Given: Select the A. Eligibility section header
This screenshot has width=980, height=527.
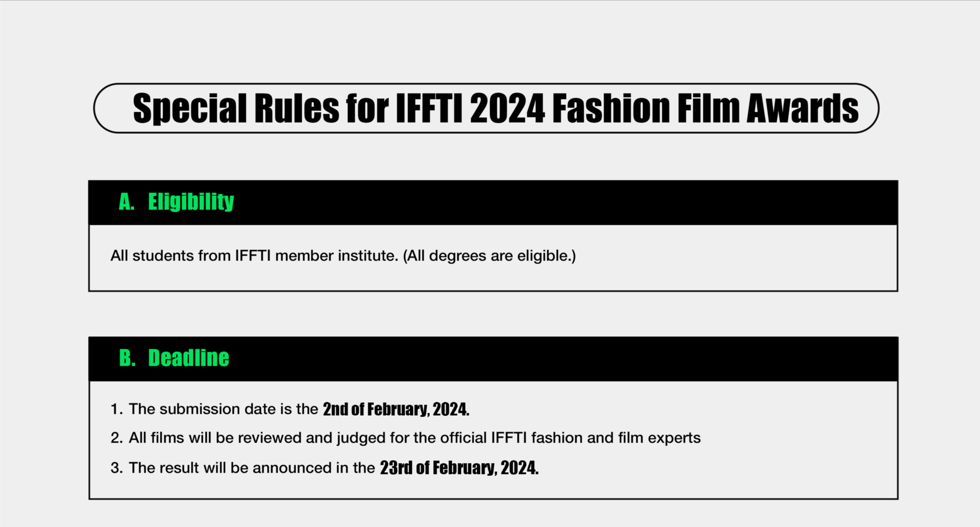Looking at the screenshot, I should tap(493, 202).
